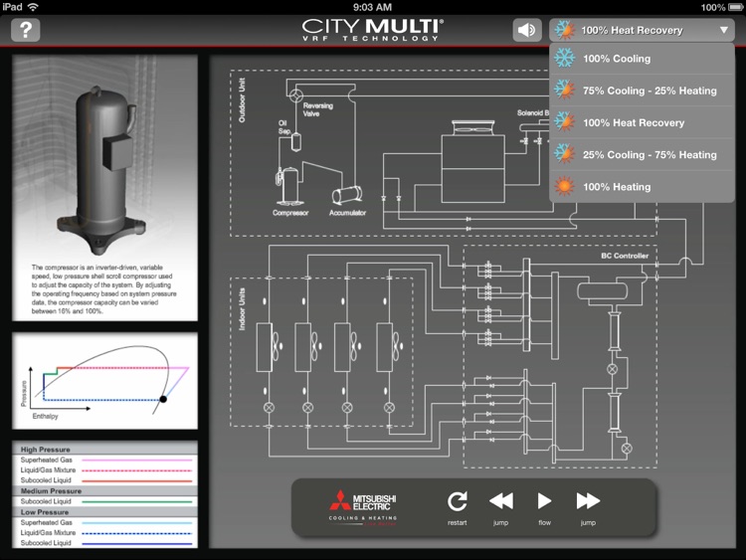Select 75% Cooling - 25% Heating mode
Image resolution: width=746 pixels, height=560 pixels.
(642, 91)
